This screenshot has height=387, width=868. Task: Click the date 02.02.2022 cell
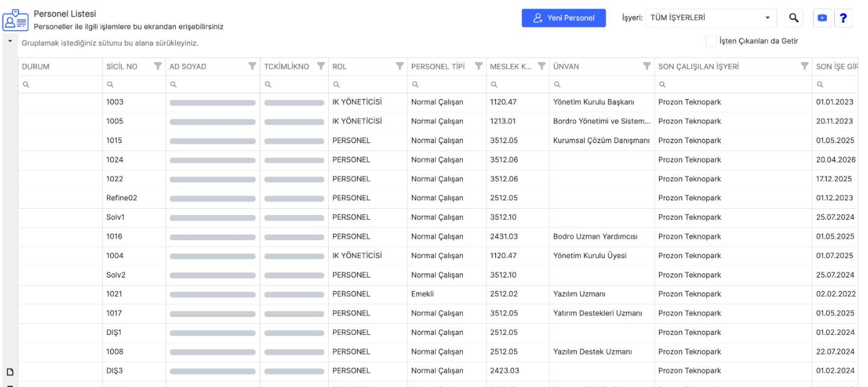tap(835, 294)
